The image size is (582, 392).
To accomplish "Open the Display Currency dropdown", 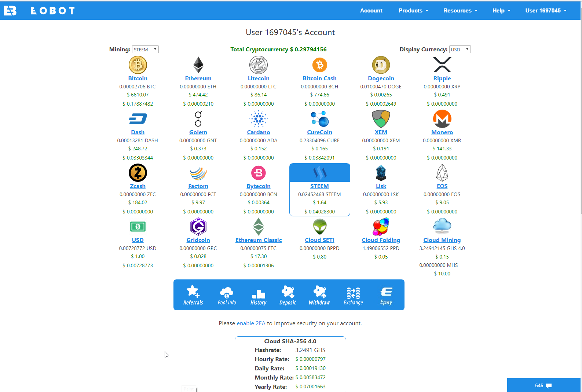I will click(460, 50).
